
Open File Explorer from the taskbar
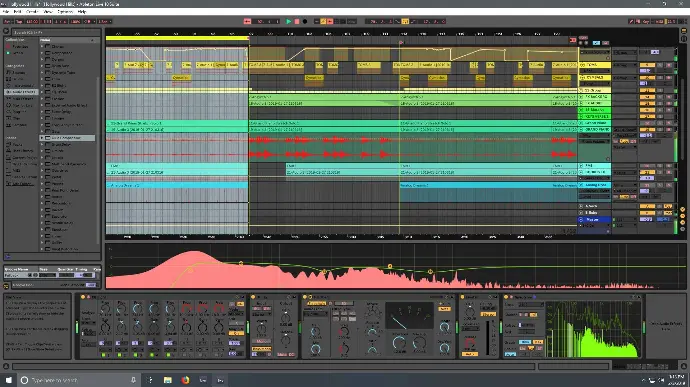[x=168, y=380]
